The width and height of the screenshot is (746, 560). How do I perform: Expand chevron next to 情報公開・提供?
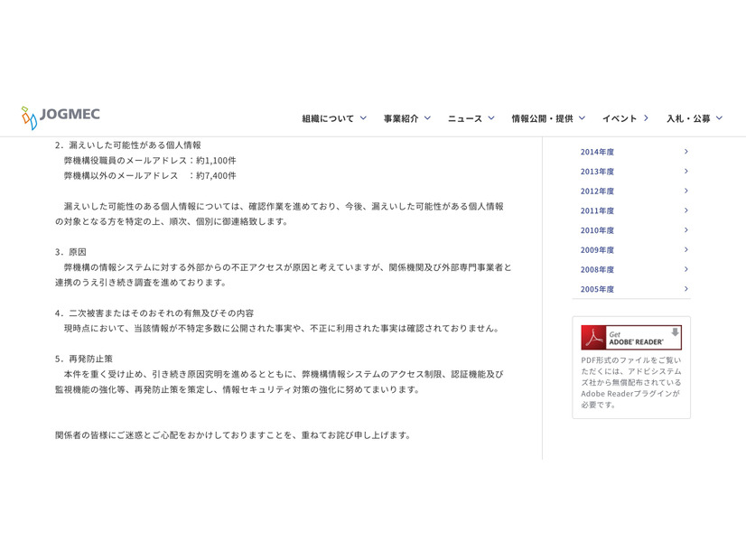(582, 118)
